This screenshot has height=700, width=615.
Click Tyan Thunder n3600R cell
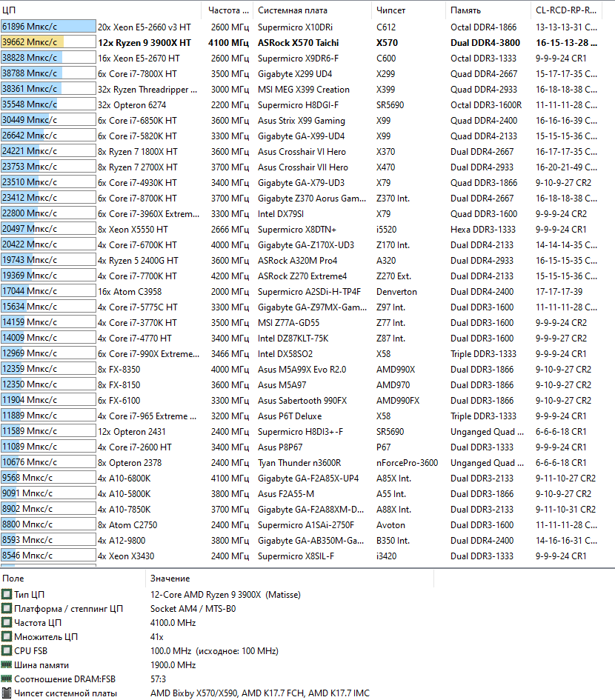[x=299, y=463]
